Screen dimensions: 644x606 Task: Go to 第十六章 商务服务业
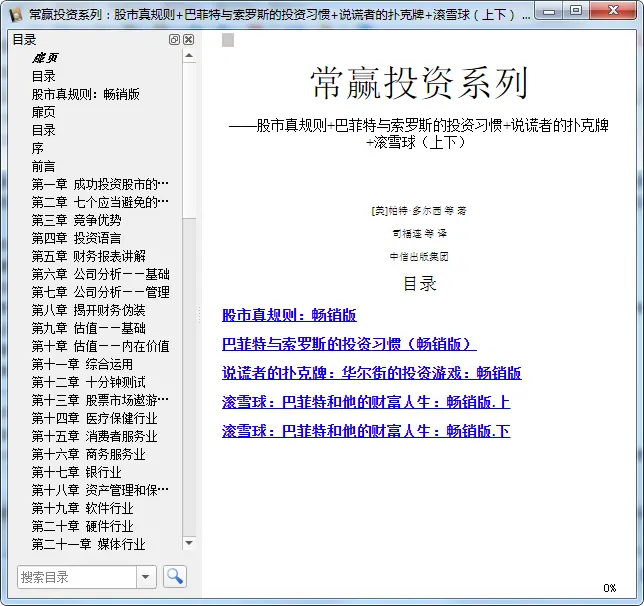pyautogui.click(x=89, y=454)
